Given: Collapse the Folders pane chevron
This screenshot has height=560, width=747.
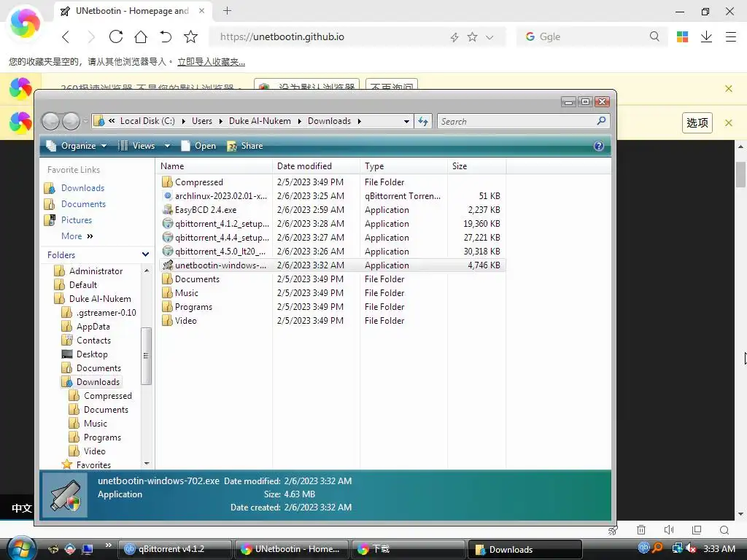Looking at the screenshot, I should pyautogui.click(x=145, y=254).
